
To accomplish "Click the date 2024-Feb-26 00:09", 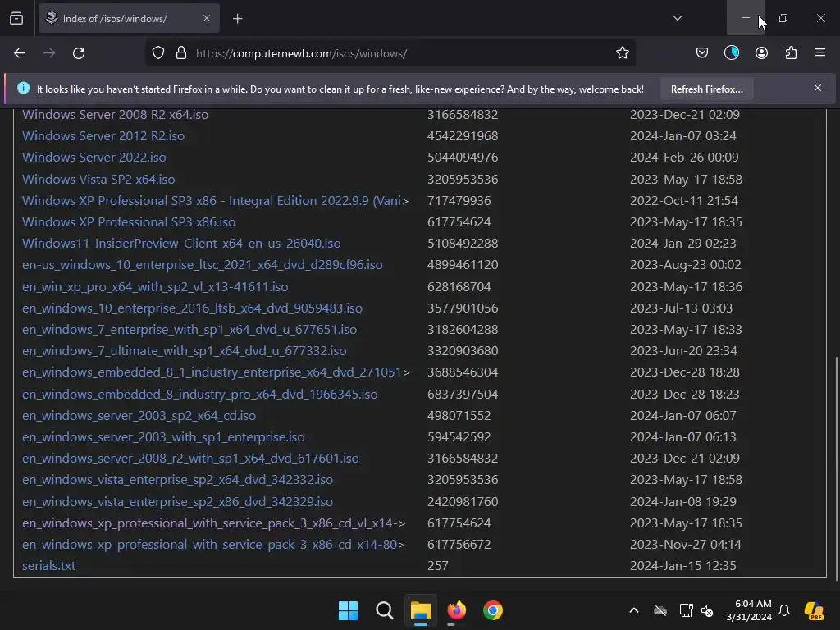I will click(684, 157).
